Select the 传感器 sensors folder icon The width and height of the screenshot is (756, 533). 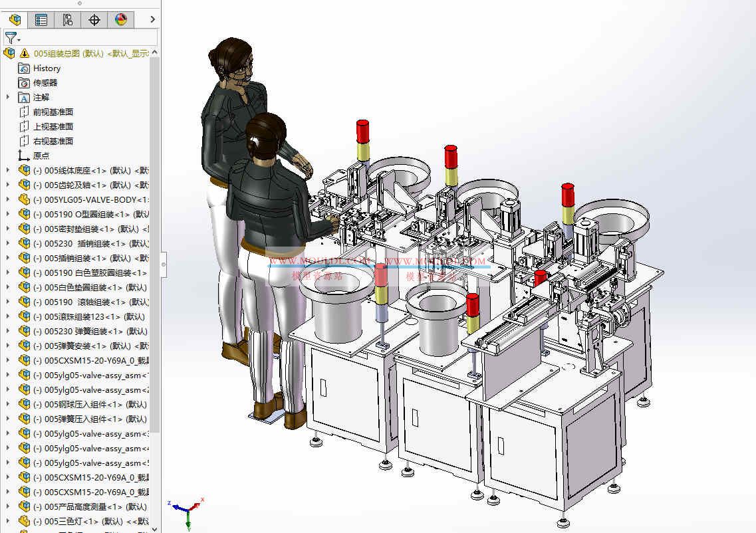(24, 82)
